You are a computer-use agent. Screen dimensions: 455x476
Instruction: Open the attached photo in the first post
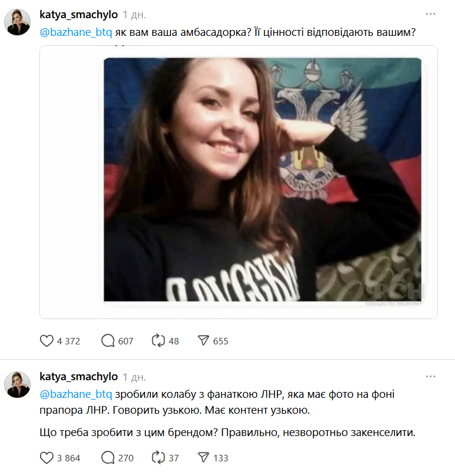tap(262, 180)
